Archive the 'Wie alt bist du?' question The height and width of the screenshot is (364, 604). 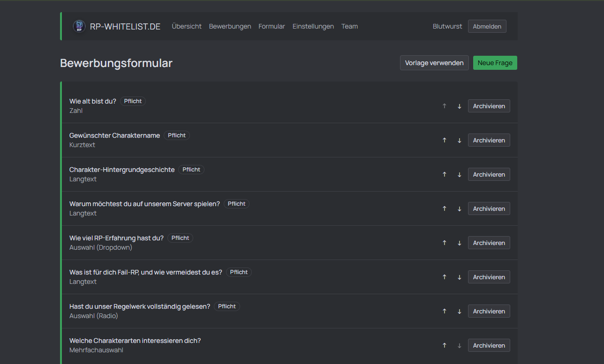489,106
